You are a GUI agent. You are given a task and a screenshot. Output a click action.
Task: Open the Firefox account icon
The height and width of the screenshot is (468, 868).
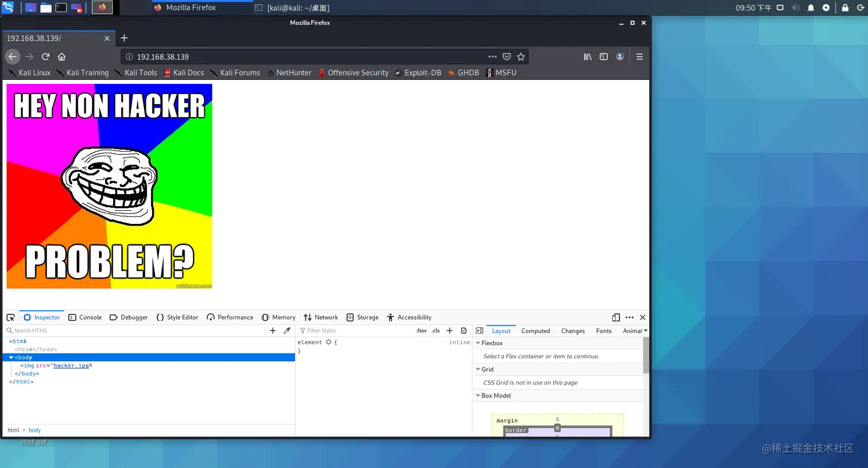pyautogui.click(x=620, y=57)
